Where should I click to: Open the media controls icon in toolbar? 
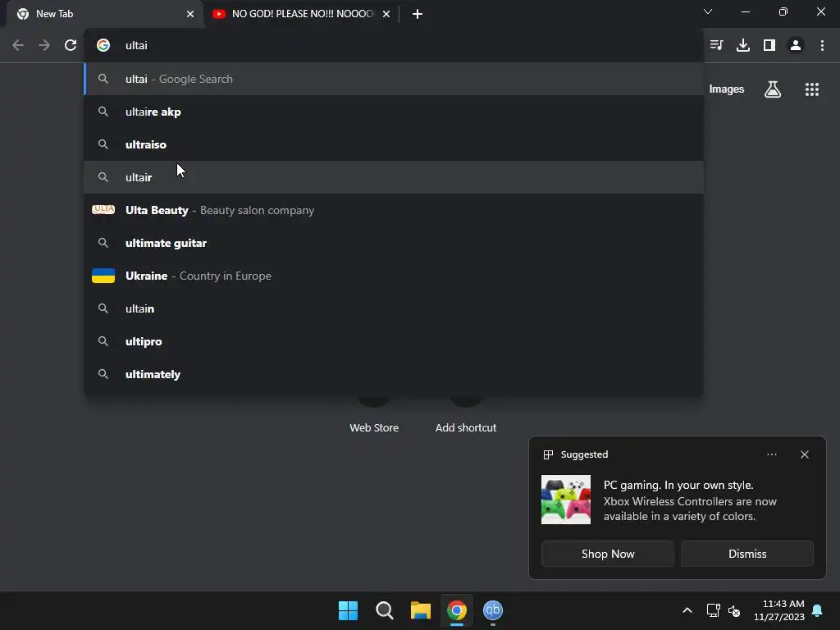[716, 46]
